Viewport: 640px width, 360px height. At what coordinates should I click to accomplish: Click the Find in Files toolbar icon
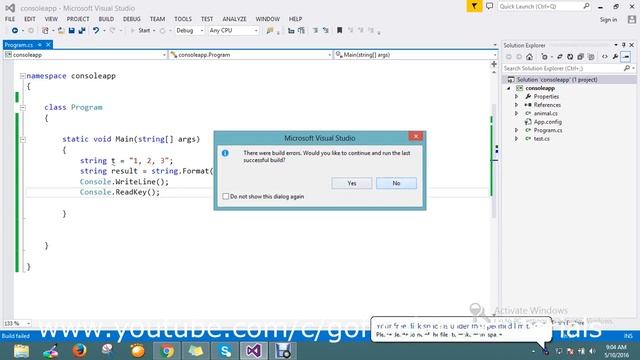click(269, 31)
